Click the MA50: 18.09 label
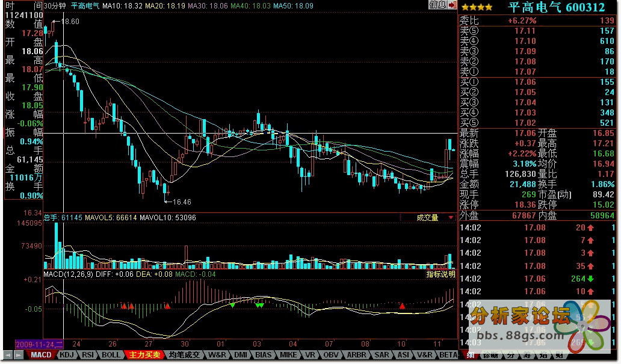621x364 pixels. (293, 6)
